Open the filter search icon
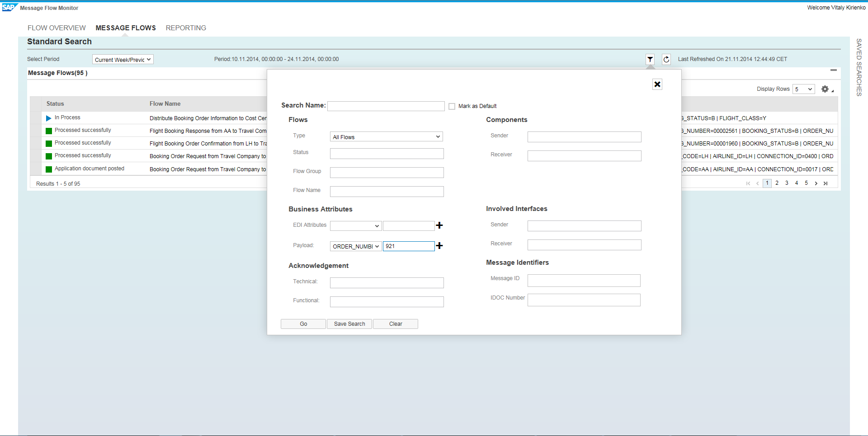 650,59
